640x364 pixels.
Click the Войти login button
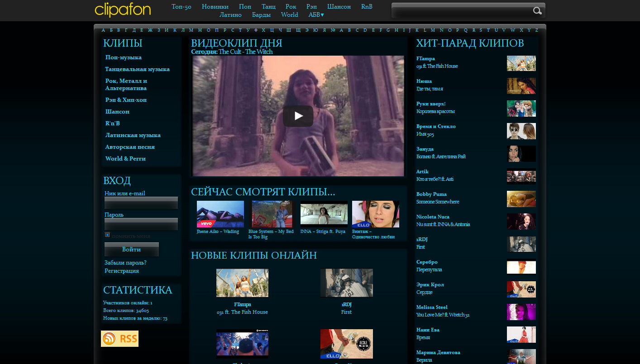click(x=132, y=249)
